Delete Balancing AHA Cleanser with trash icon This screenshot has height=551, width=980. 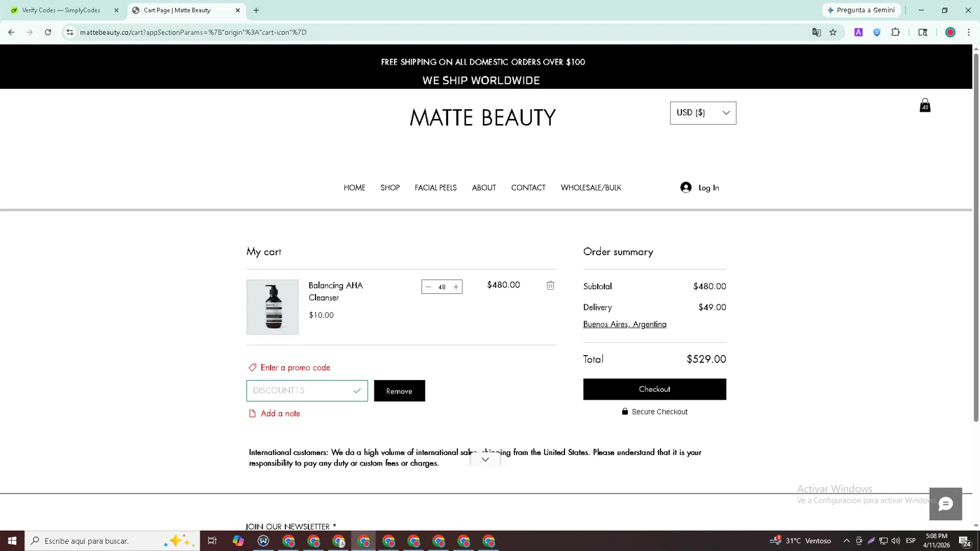pyautogui.click(x=551, y=285)
